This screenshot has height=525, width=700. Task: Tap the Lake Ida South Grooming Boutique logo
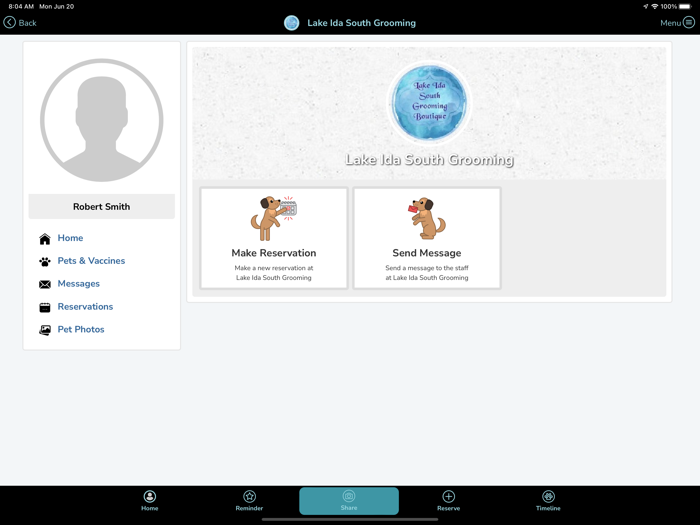(429, 101)
